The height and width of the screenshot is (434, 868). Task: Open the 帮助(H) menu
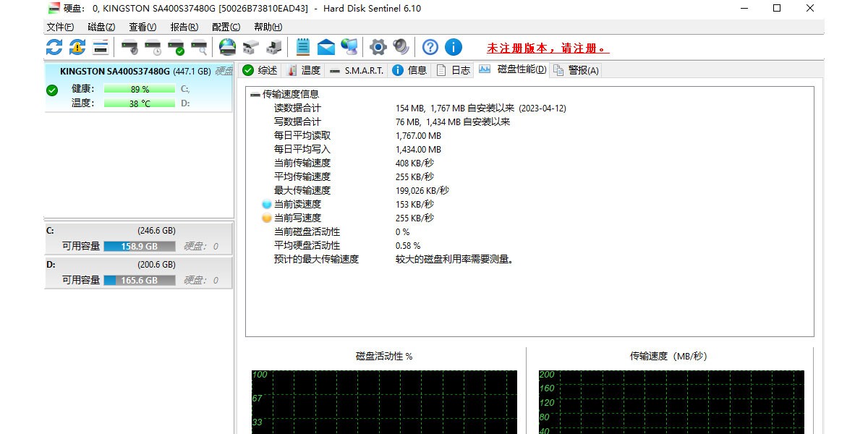[268, 27]
